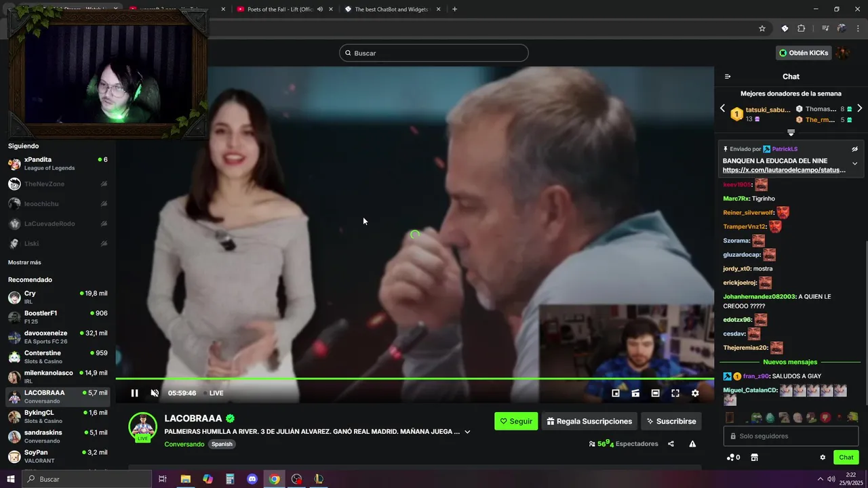
Task: Open player settings gear
Action: 695,393
